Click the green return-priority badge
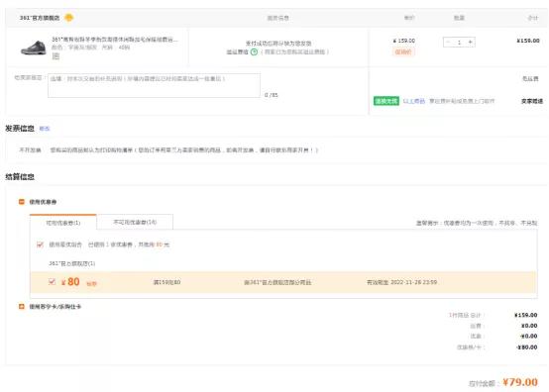Image resolution: width=549 pixels, height=392 pixels. (386, 101)
